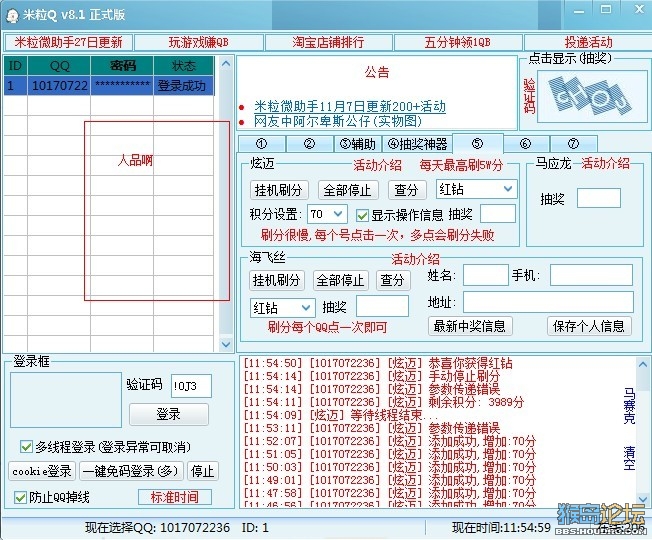Toggle 显示操作信息 checkbox
Screen dimensions: 652x540
(x=362, y=215)
